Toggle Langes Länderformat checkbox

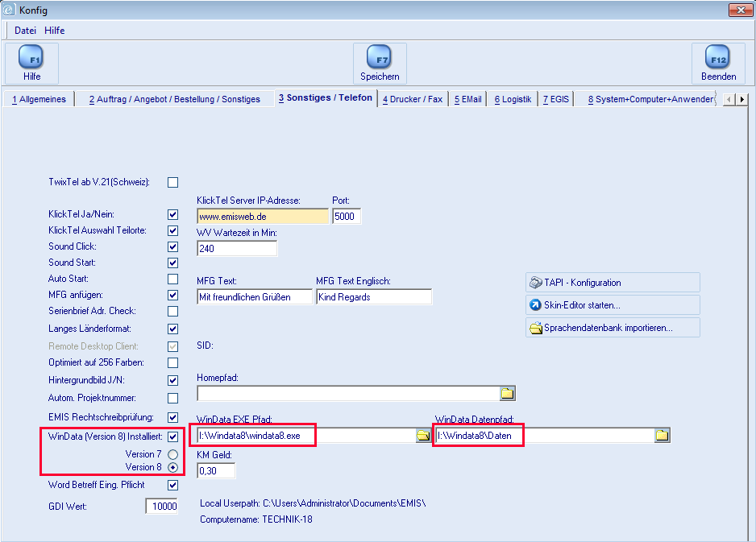pyautogui.click(x=172, y=329)
